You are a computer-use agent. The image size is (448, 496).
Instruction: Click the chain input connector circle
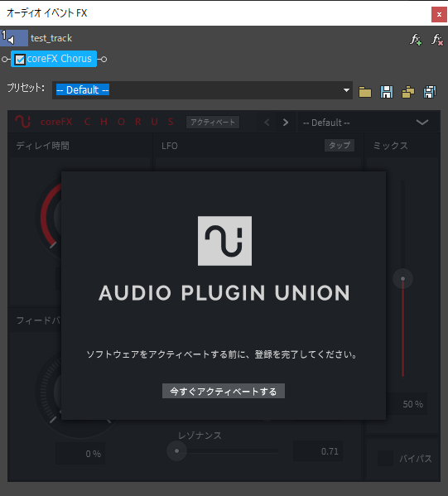tap(4, 59)
